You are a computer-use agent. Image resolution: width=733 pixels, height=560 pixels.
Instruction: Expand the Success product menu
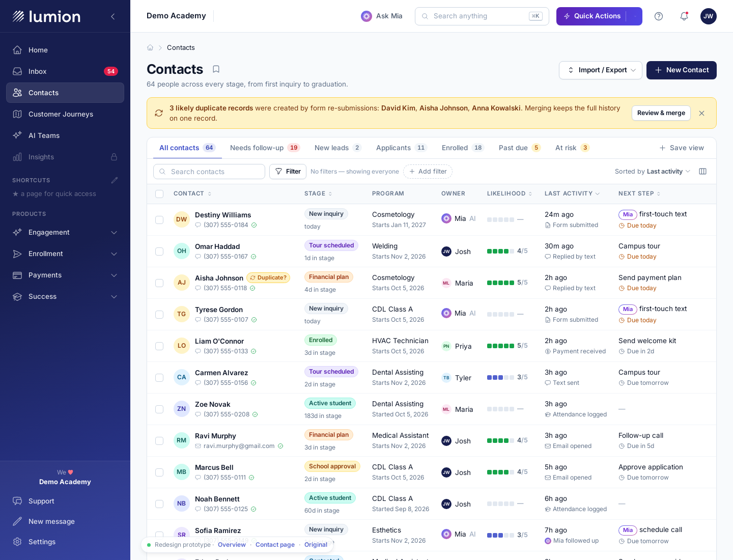click(65, 296)
